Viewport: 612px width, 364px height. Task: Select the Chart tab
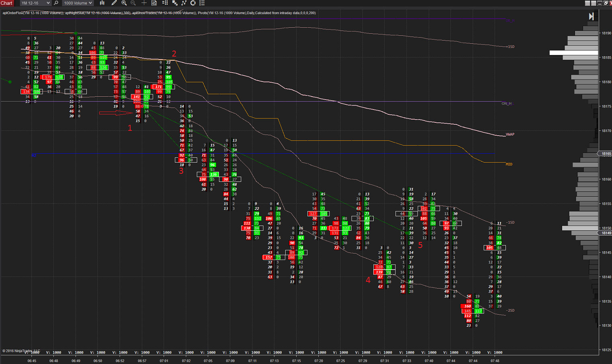pos(7,3)
